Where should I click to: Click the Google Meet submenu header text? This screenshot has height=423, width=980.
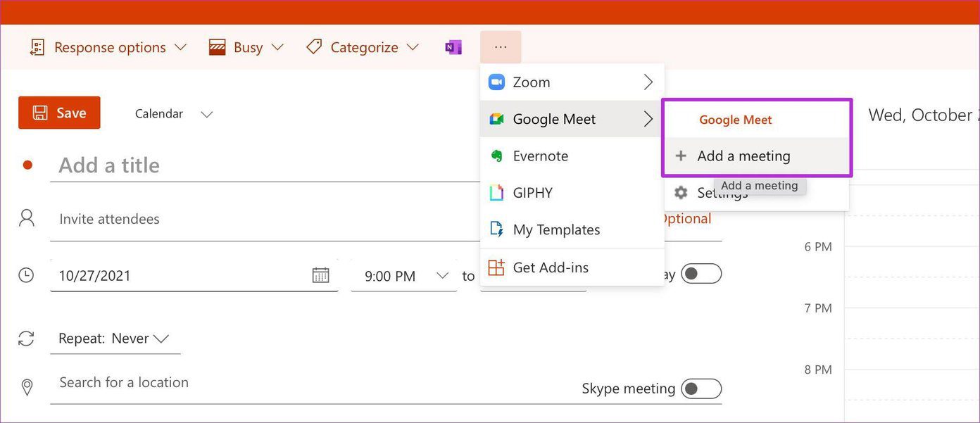click(736, 120)
